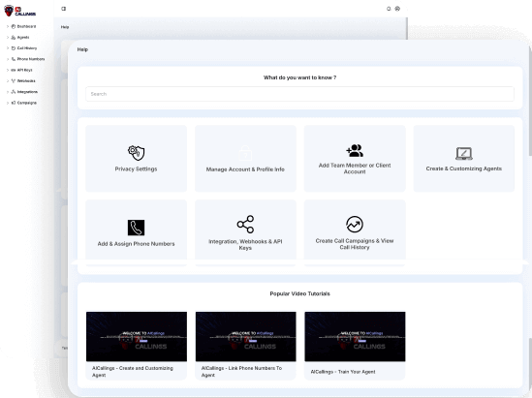Click the API Keys icon in sidebar
The height and width of the screenshot is (398, 532).
[x=14, y=70]
